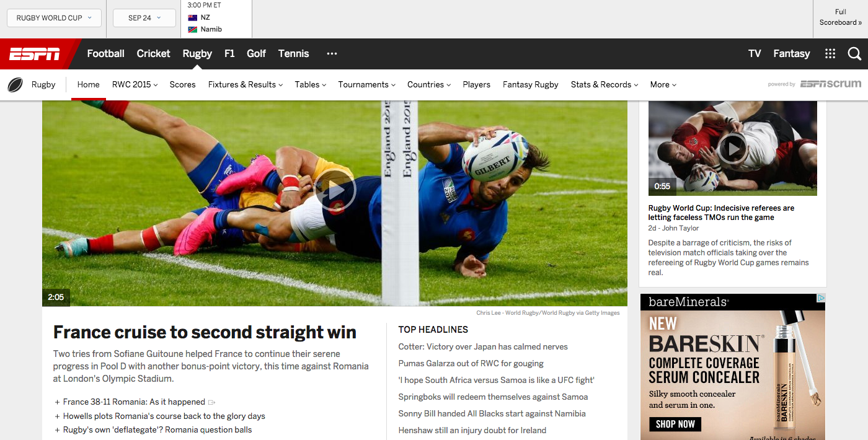The height and width of the screenshot is (440, 868).
Task: Select the Cricket tab in top navigation
Action: pos(153,54)
